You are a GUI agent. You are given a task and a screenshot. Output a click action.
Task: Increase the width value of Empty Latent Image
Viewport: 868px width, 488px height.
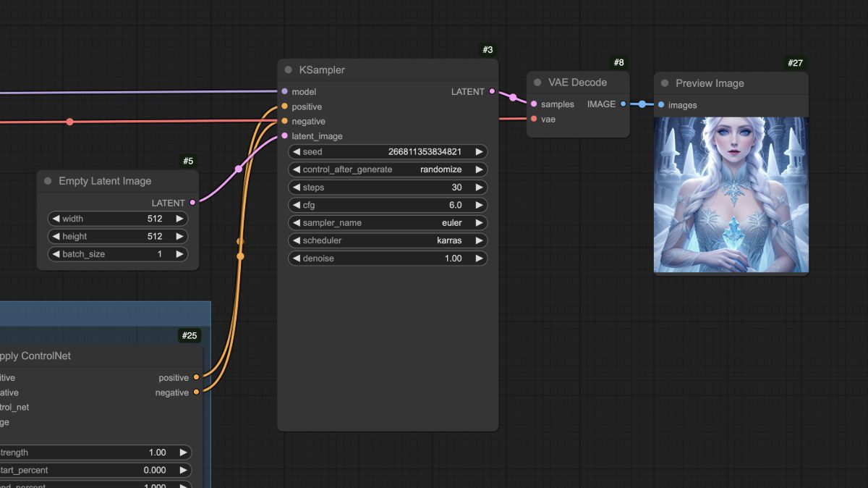coord(179,219)
